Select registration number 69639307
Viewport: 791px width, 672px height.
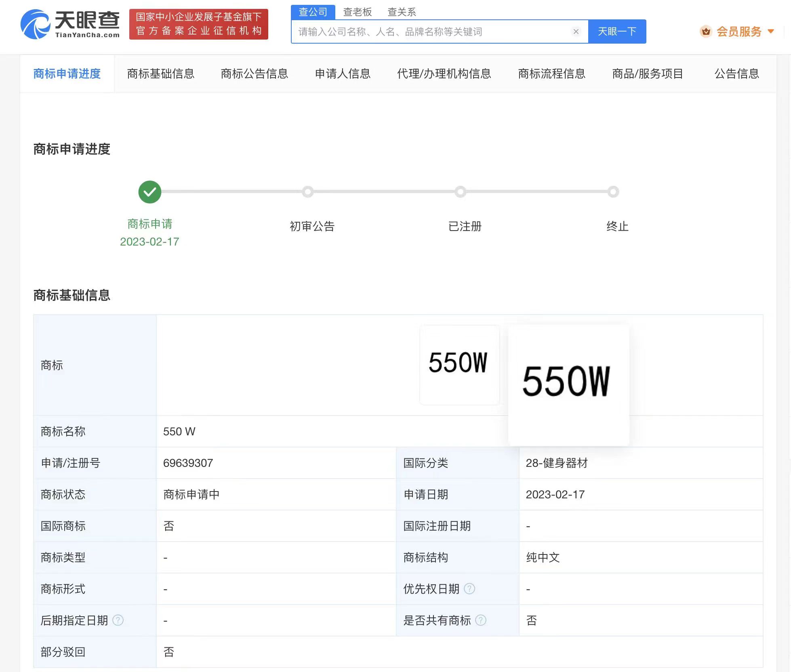(188, 463)
